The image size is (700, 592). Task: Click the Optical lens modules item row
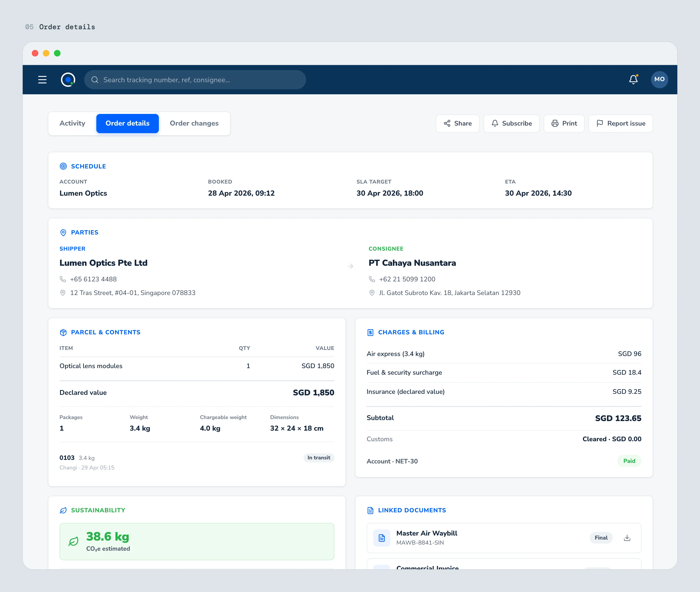[197, 366]
